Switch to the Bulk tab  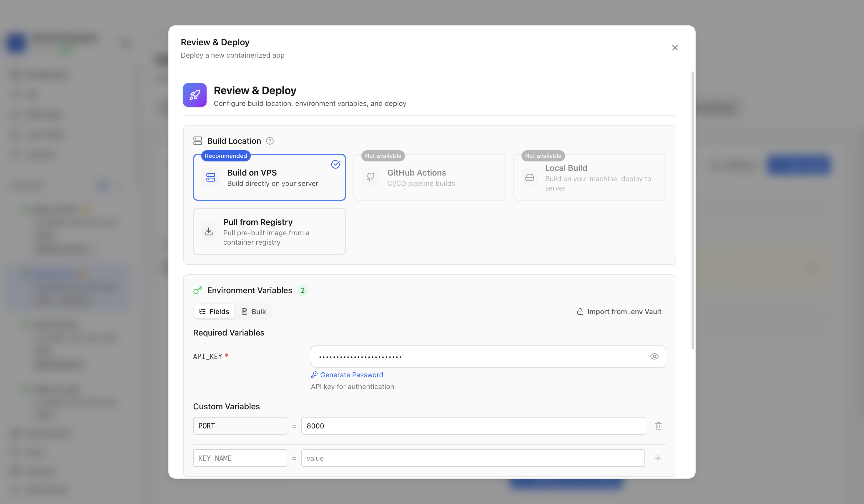[x=254, y=311]
